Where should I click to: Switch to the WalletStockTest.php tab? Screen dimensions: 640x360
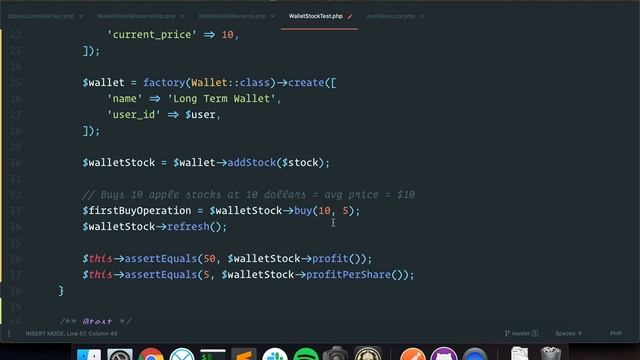pos(316,16)
